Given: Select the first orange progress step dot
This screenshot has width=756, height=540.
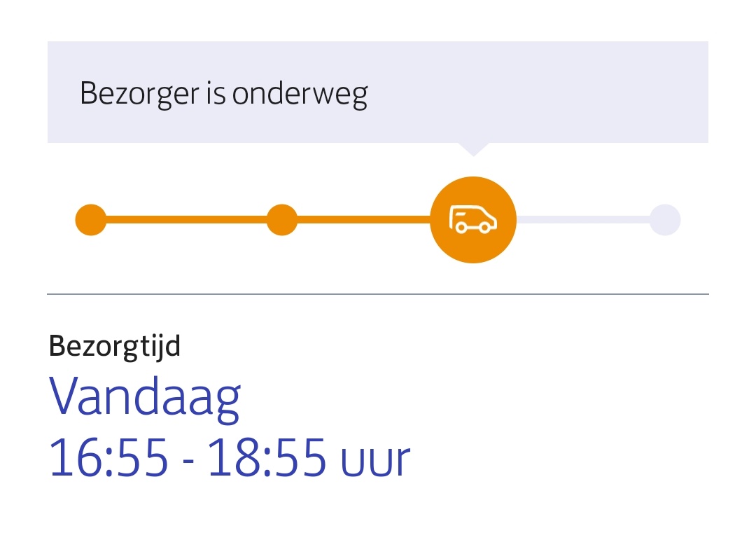Looking at the screenshot, I should [90, 219].
